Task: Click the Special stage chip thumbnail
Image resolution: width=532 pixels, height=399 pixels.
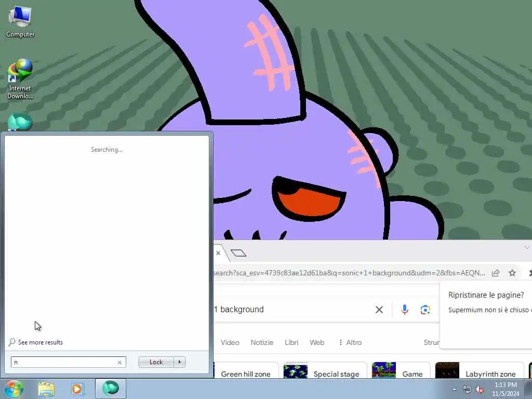Action: [x=296, y=370]
